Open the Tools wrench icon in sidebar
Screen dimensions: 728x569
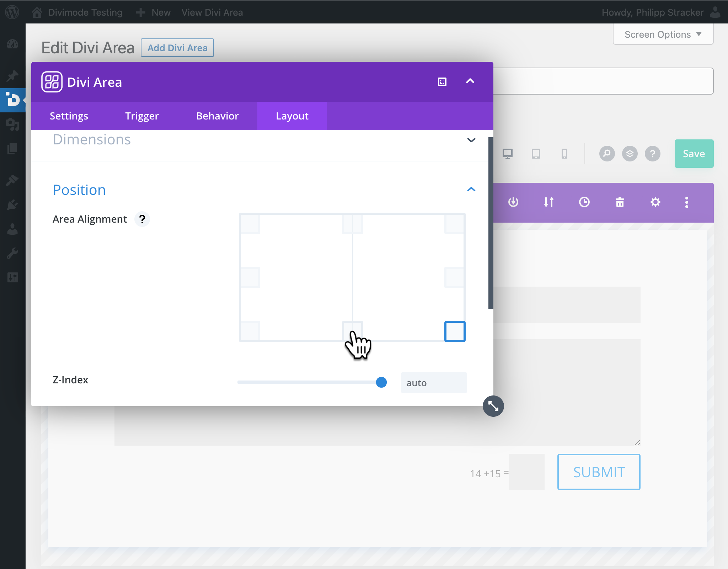pos(12,253)
